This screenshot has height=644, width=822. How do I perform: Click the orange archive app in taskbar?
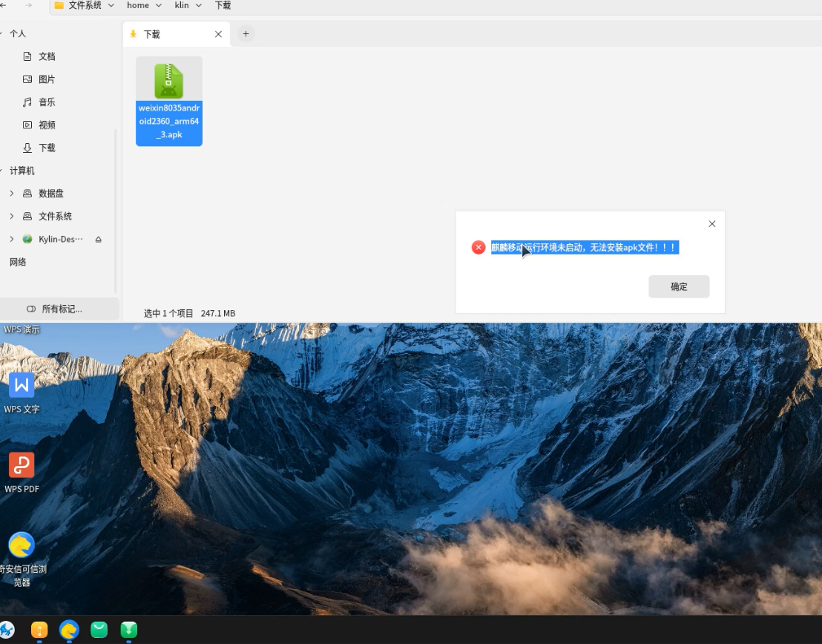tap(39, 630)
